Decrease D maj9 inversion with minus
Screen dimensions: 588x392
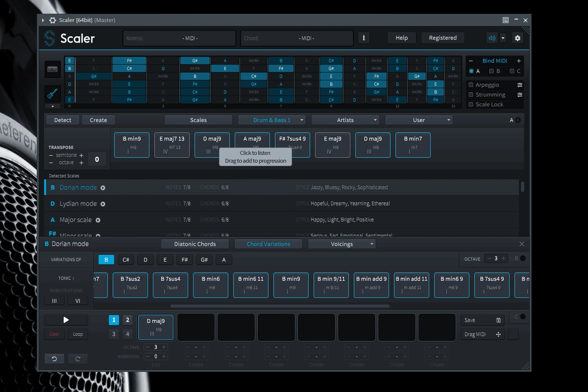(x=147, y=357)
